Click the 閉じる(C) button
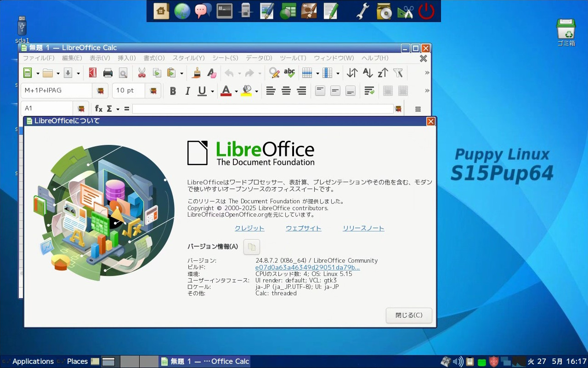 [x=409, y=316]
